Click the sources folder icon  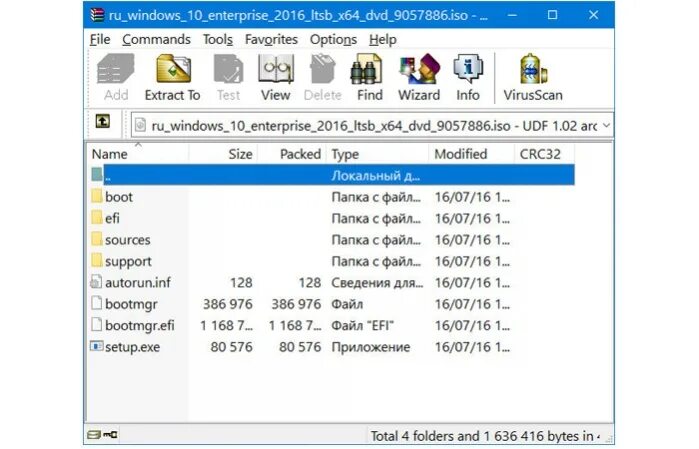[97, 239]
